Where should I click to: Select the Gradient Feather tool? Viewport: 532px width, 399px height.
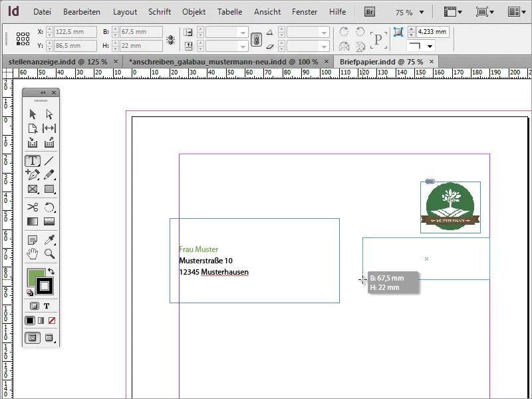pos(49,221)
